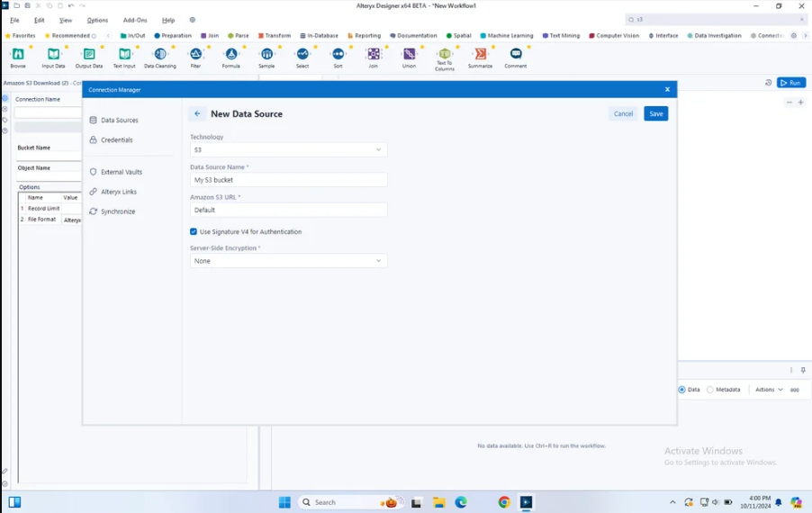Screen dimensions: 812x513
Task: Switch to Machine Learning tool category
Action: [507, 36]
